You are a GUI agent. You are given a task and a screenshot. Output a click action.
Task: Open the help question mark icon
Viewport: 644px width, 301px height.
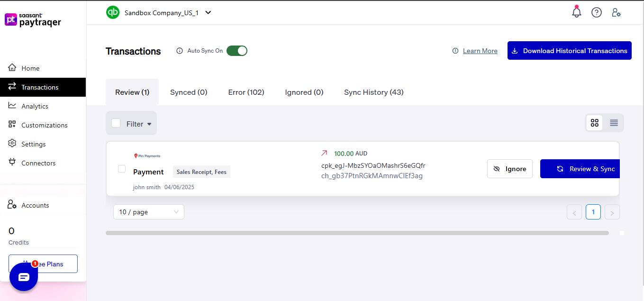597,13
